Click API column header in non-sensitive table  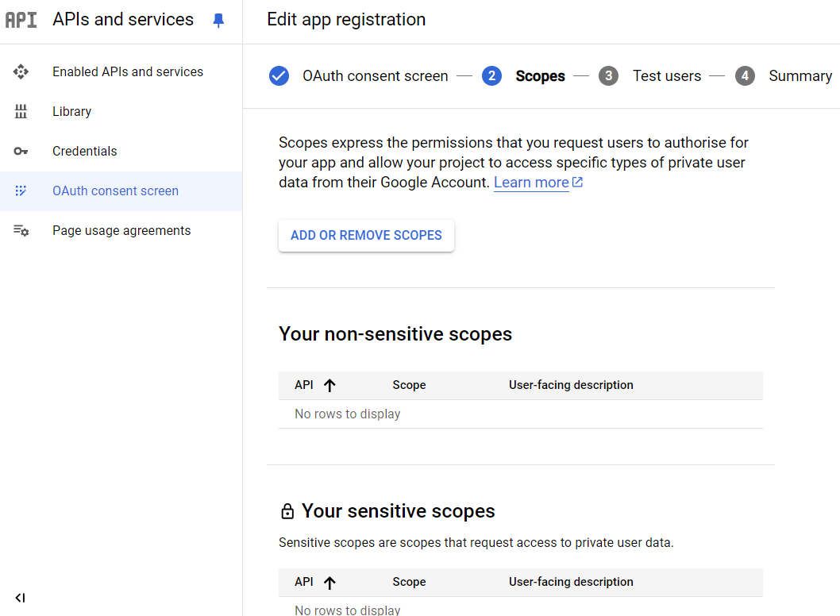tap(304, 385)
